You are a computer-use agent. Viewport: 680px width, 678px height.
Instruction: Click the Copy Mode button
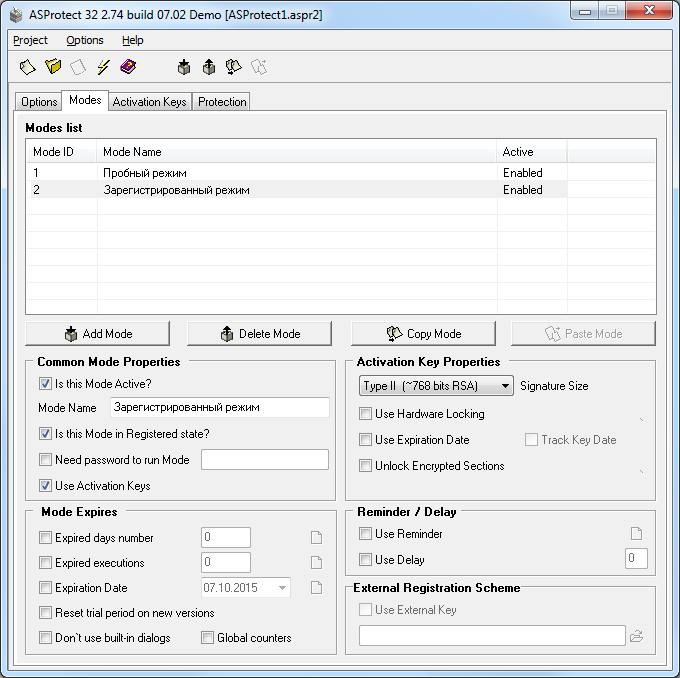tap(423, 334)
